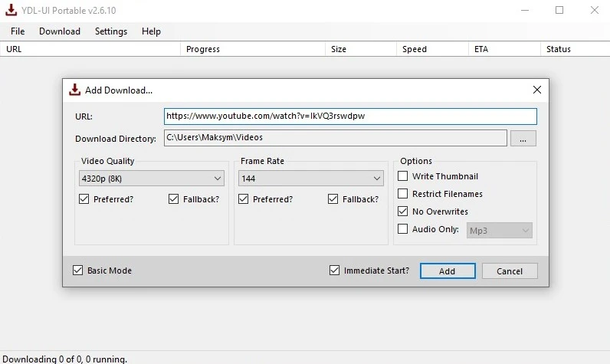Click the YDL-UI app icon in title bar
Image resolution: width=610 pixels, height=364 pixels.
point(11,10)
